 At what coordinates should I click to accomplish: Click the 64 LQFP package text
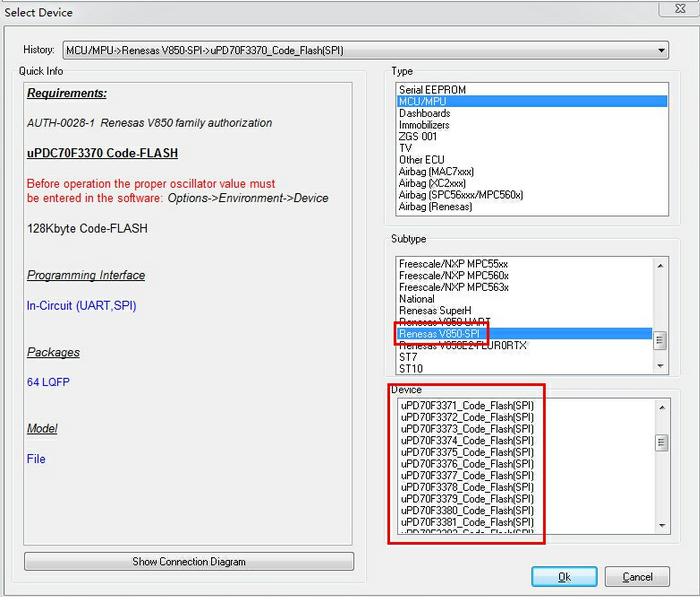coord(48,382)
